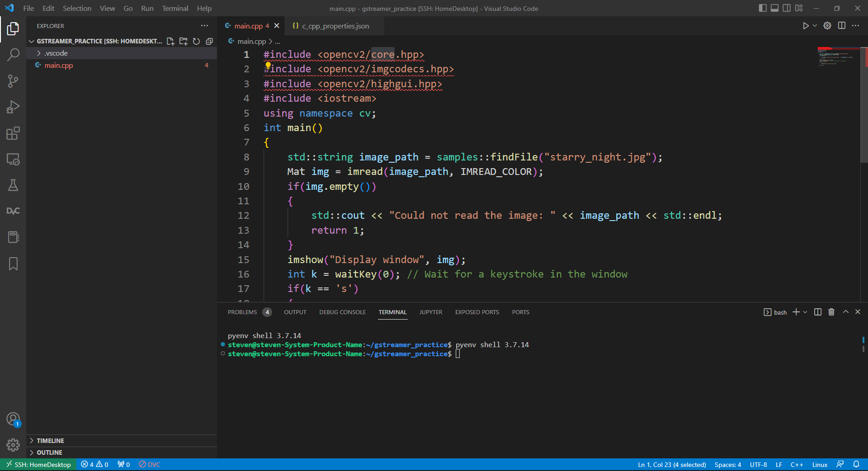Screen dimensions: 868x471
Task: Maximize the panel size with caret
Action: pos(846,312)
